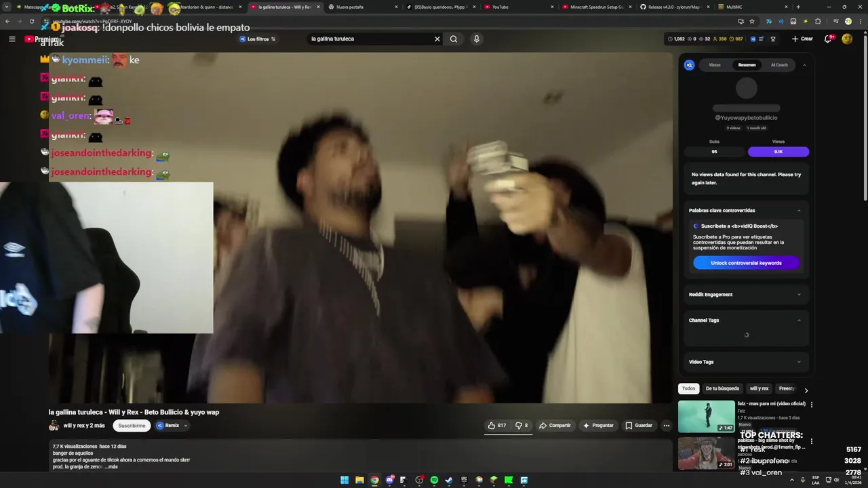
Task: Show more chips with the right arrow
Action: [x=806, y=390]
